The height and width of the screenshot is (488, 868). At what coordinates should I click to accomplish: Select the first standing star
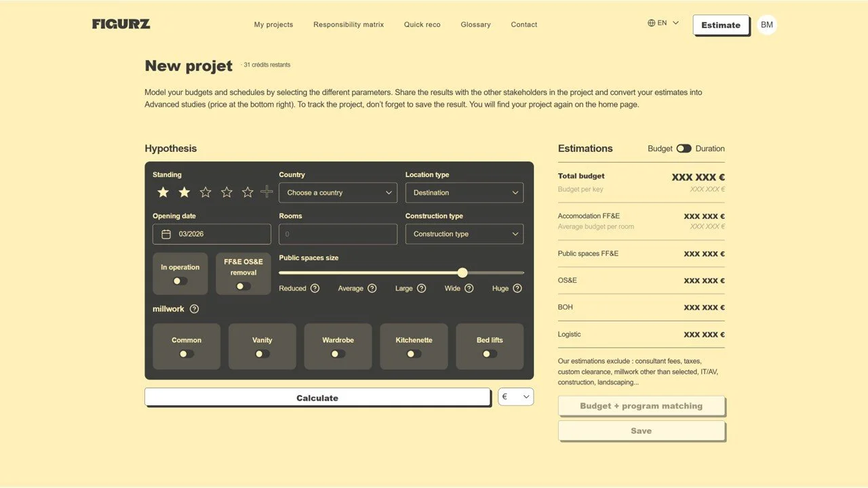click(x=163, y=192)
